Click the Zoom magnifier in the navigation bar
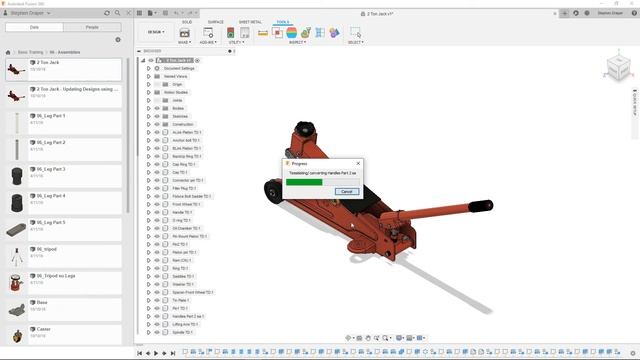 386,338
